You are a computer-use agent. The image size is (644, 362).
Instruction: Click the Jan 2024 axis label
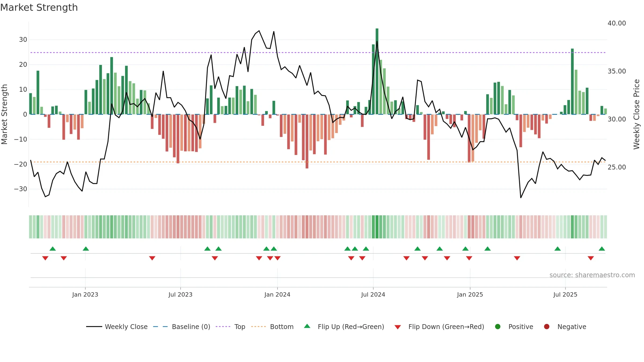click(x=277, y=295)
